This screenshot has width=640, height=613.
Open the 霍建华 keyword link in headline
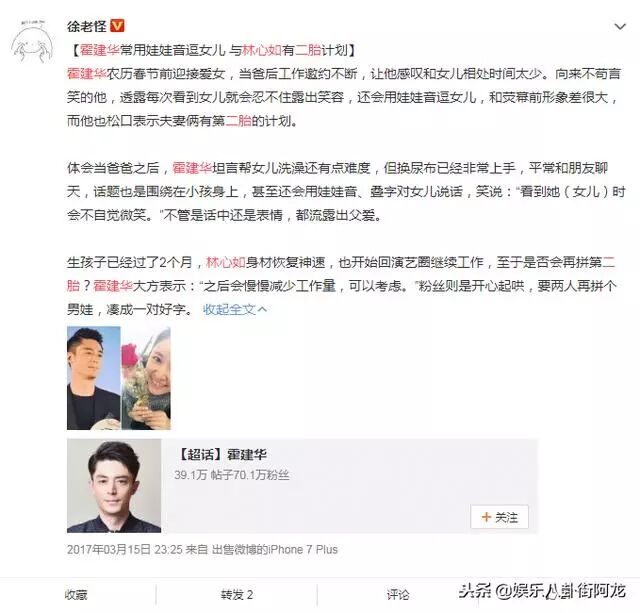click(x=100, y=50)
